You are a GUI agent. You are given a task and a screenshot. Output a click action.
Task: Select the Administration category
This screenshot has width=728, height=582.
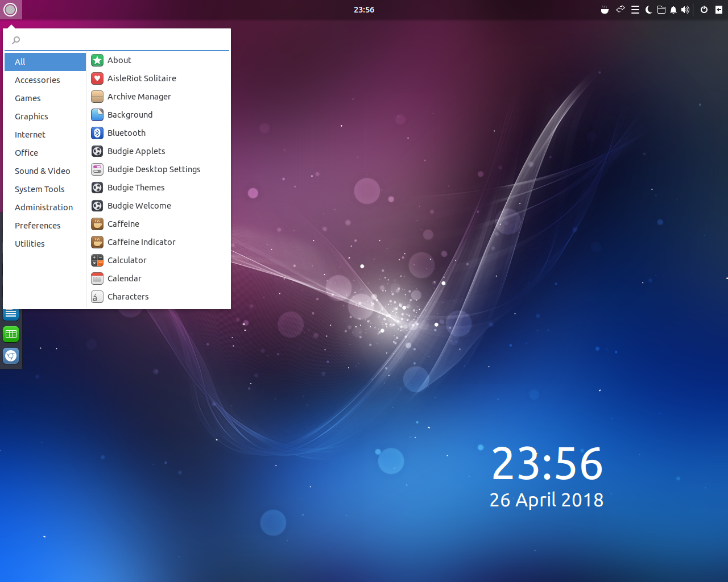coord(45,207)
